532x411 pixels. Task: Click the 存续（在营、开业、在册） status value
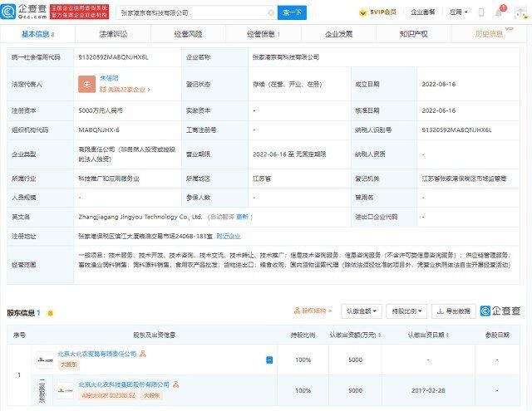coord(287,84)
